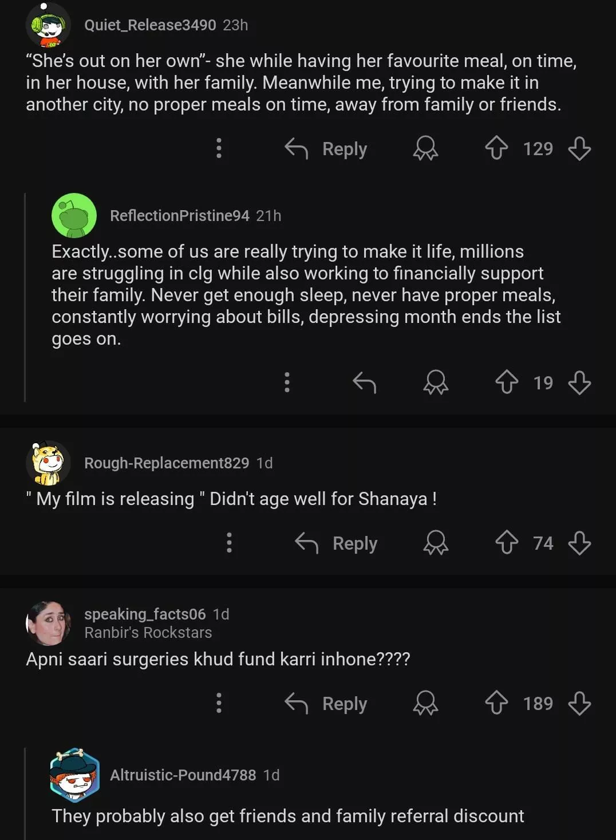
Task: Reply to Rough-Replacement829's comment
Action: click(337, 543)
